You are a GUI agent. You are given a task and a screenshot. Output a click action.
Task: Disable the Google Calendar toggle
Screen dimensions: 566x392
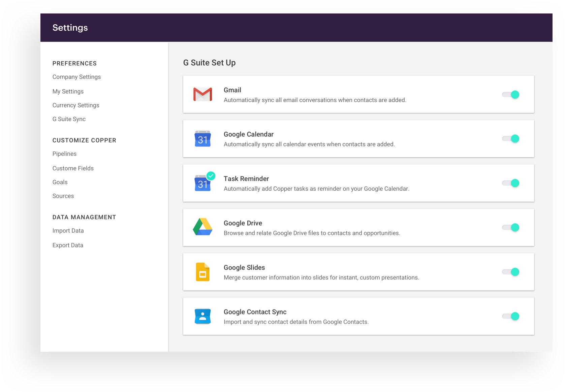[511, 139]
